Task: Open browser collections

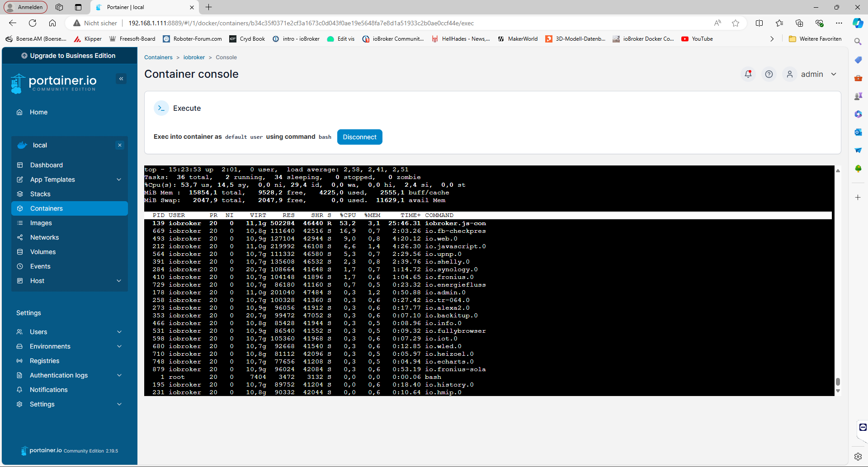Action: coord(799,23)
